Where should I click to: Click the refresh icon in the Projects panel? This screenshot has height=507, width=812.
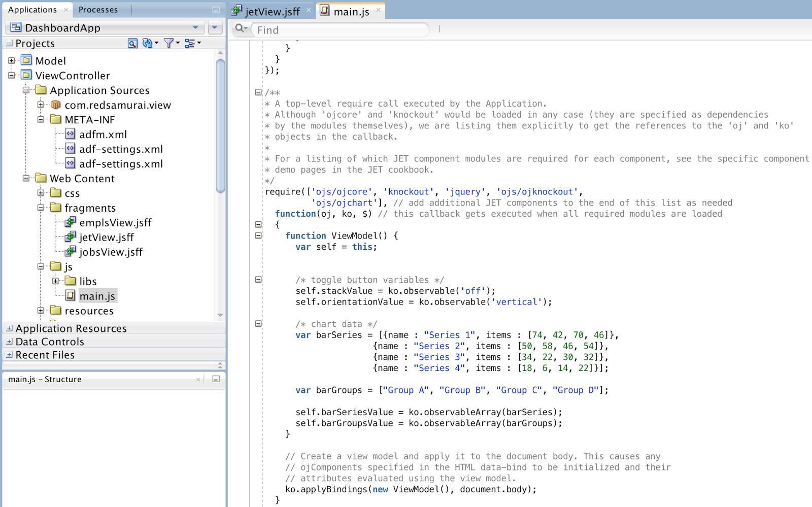pyautogui.click(x=147, y=43)
